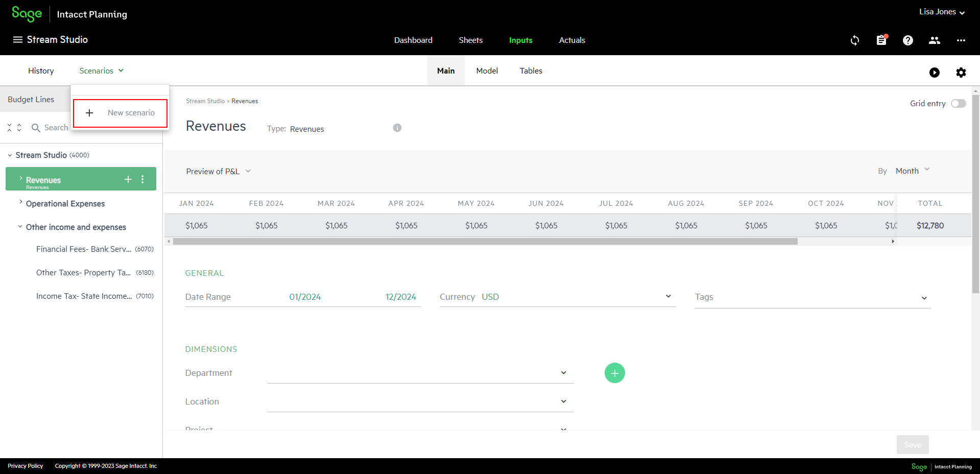Image resolution: width=980 pixels, height=474 pixels.
Task: Collapse Other income and expenses node
Action: click(20, 226)
